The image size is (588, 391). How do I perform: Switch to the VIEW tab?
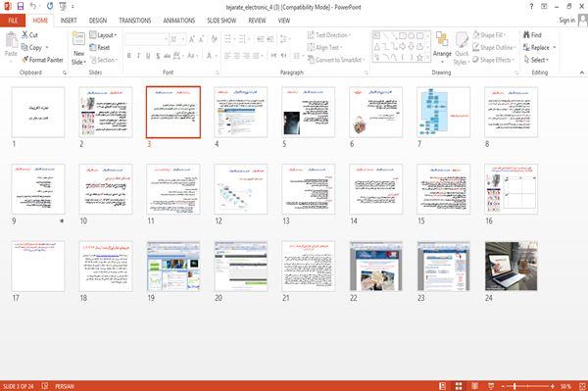284,21
